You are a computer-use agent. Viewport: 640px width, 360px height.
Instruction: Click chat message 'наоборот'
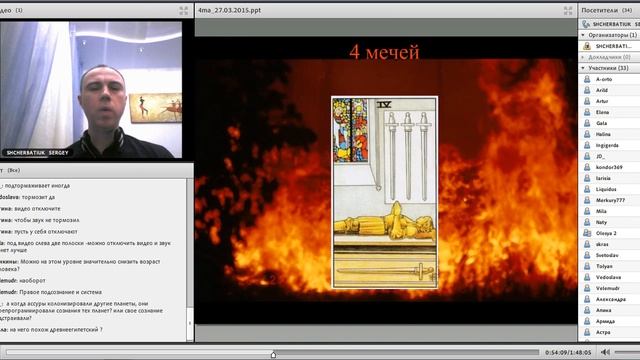point(32,281)
